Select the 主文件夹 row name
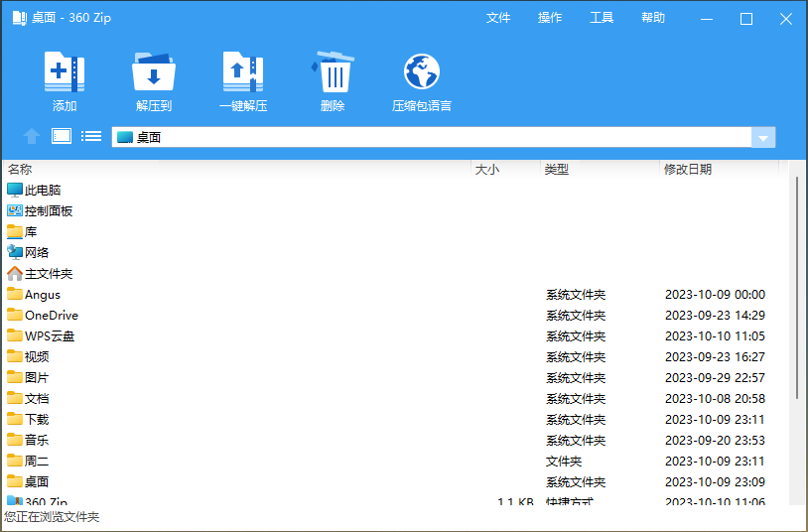The width and height of the screenshot is (808, 532). (49, 273)
